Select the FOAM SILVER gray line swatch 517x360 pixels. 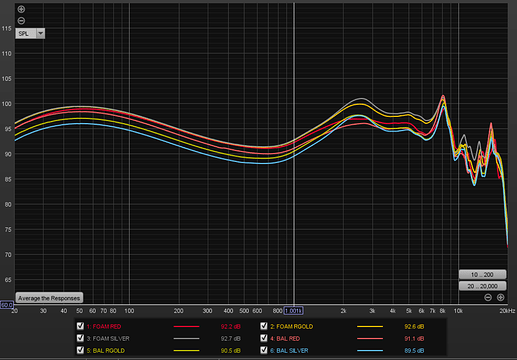[x=186, y=338]
